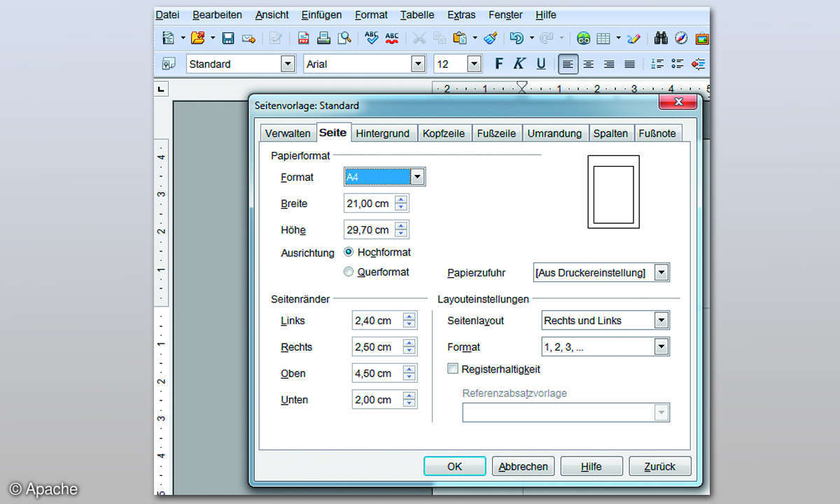The height and width of the screenshot is (504, 840).
Task: Click the Oben margin spinner arrows
Action: 409,373
